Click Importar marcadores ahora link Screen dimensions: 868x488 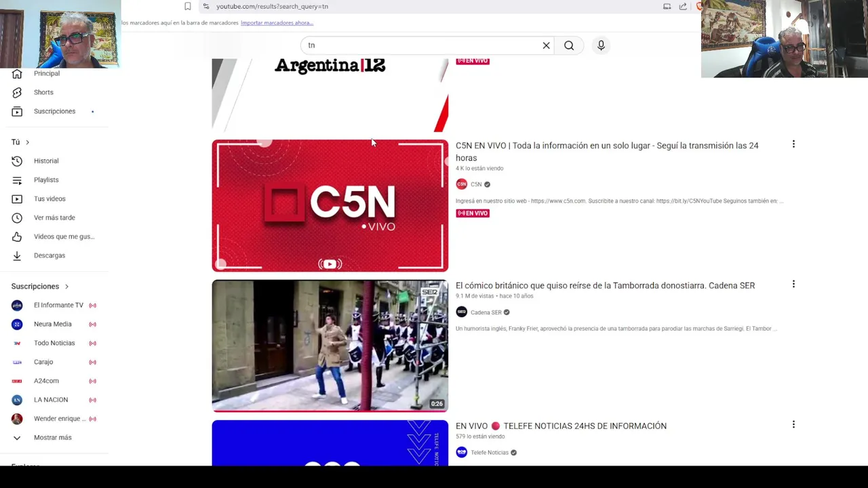pos(277,23)
